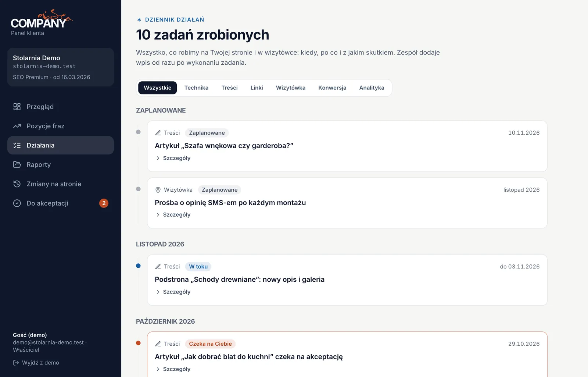Image resolution: width=588 pixels, height=377 pixels.
Task: Click the date 10.11.2026
Action: click(x=524, y=133)
